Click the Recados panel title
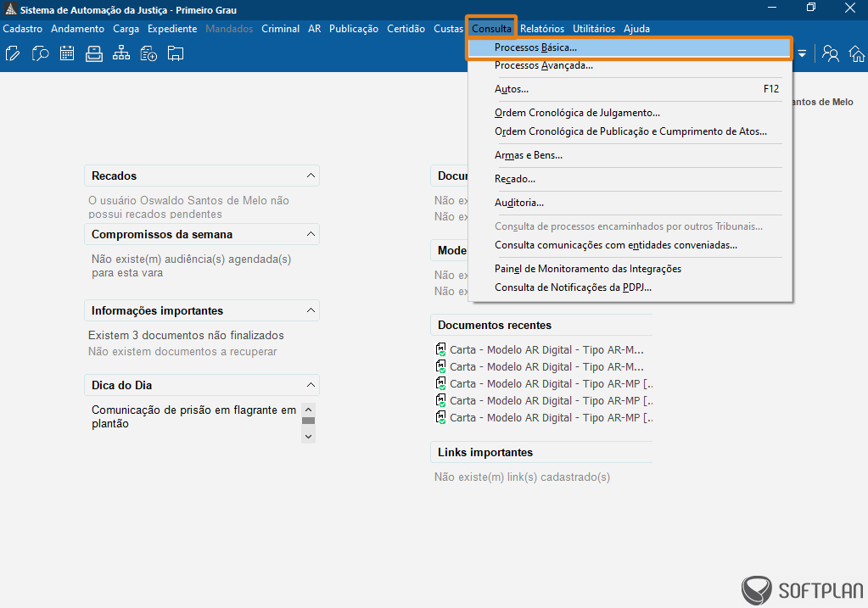The width and height of the screenshot is (868, 608). (x=114, y=176)
